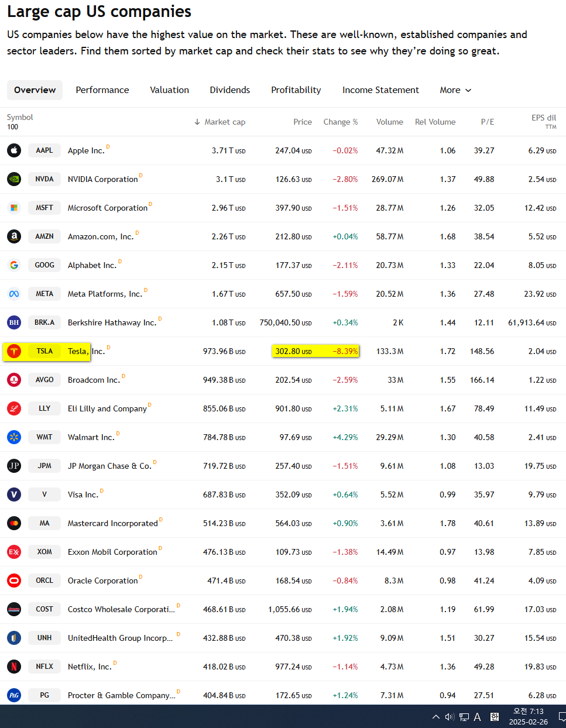566x728 pixels.
Task: Open the taskbar volume icon
Action: (x=450, y=717)
